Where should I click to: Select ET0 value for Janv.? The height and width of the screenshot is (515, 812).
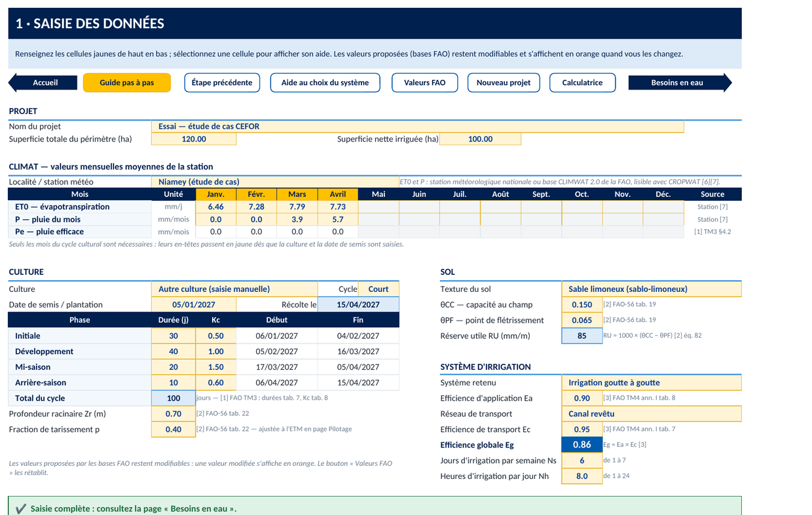pos(215,207)
